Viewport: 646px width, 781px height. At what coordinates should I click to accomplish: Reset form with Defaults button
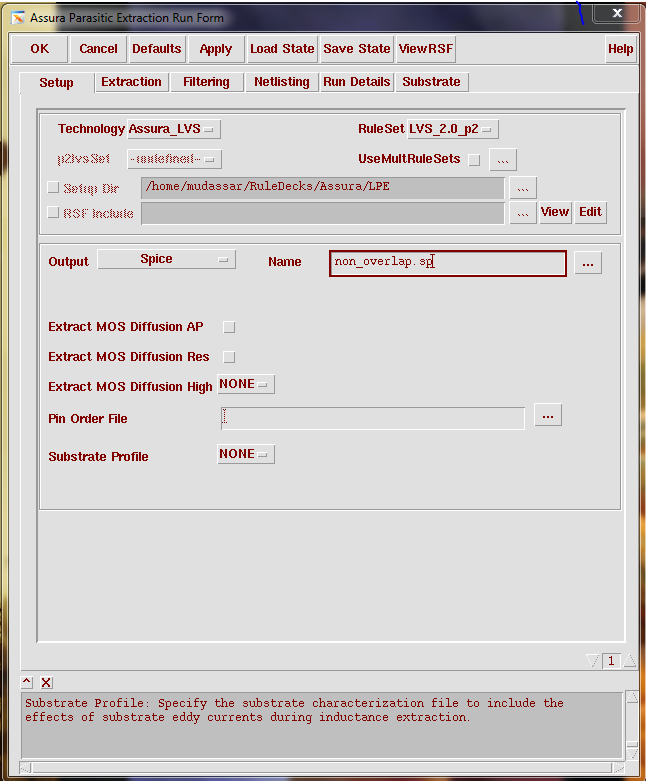click(157, 49)
